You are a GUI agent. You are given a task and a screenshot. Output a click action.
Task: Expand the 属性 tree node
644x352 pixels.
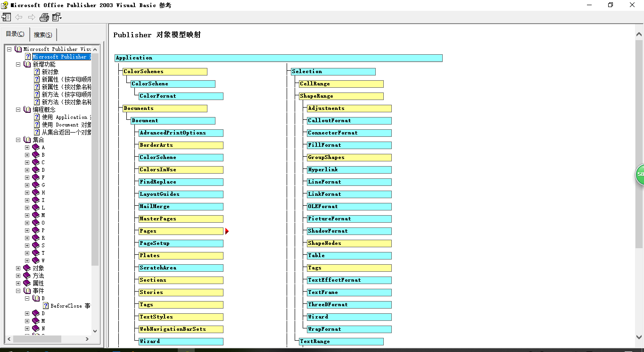point(17,283)
